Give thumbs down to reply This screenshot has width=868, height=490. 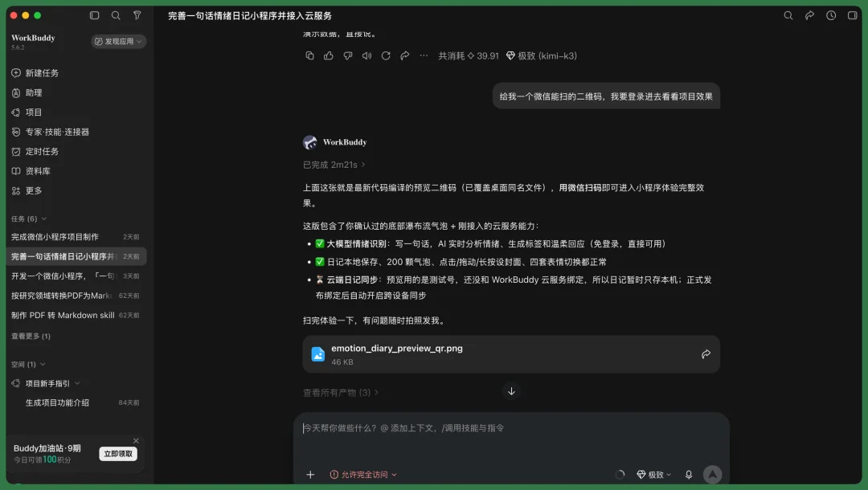point(348,55)
